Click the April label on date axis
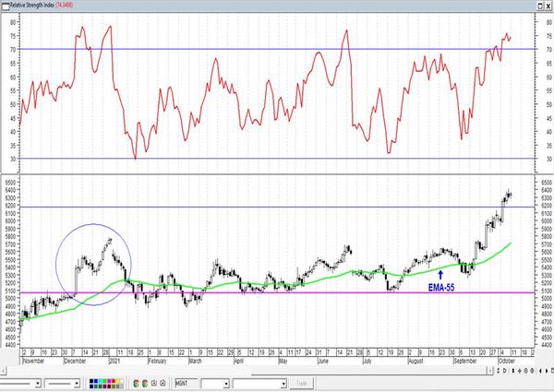Image resolution: width=554 pixels, height=392 pixels. 238,361
